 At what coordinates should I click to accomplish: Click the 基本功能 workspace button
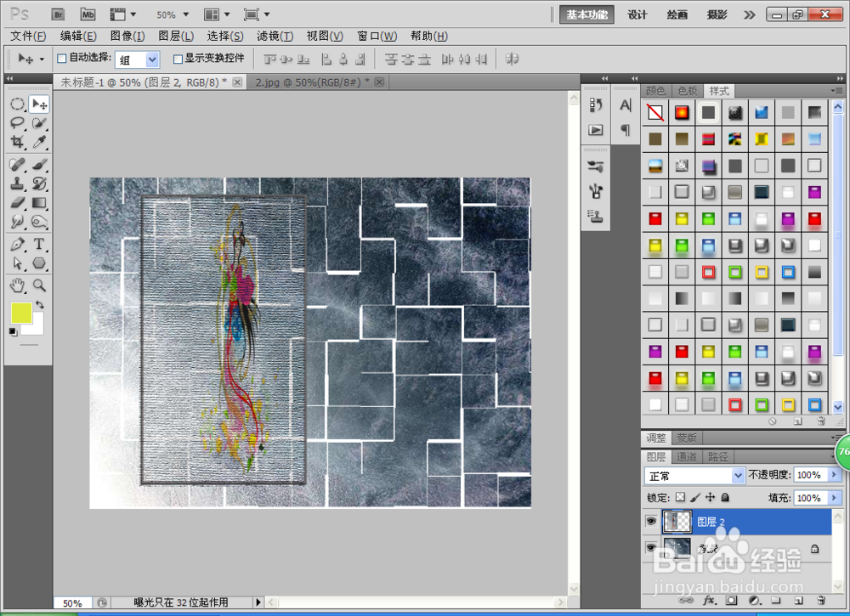coord(586,14)
